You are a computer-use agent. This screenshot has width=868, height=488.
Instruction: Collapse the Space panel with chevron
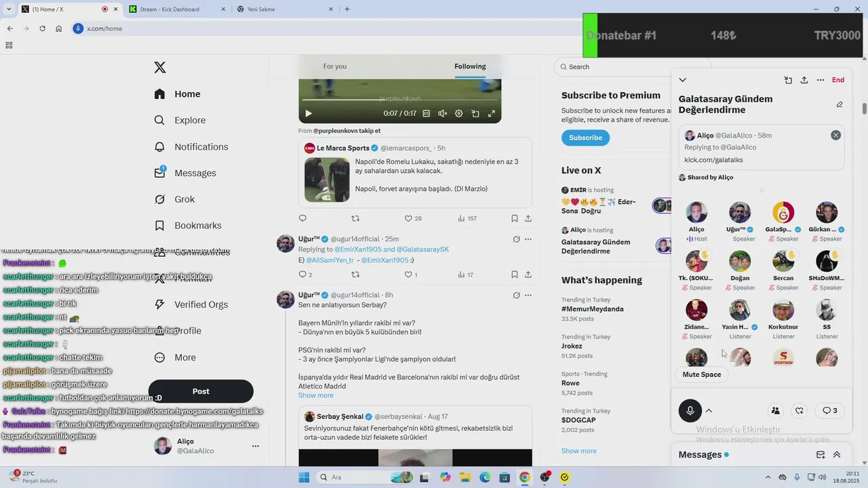tap(683, 80)
